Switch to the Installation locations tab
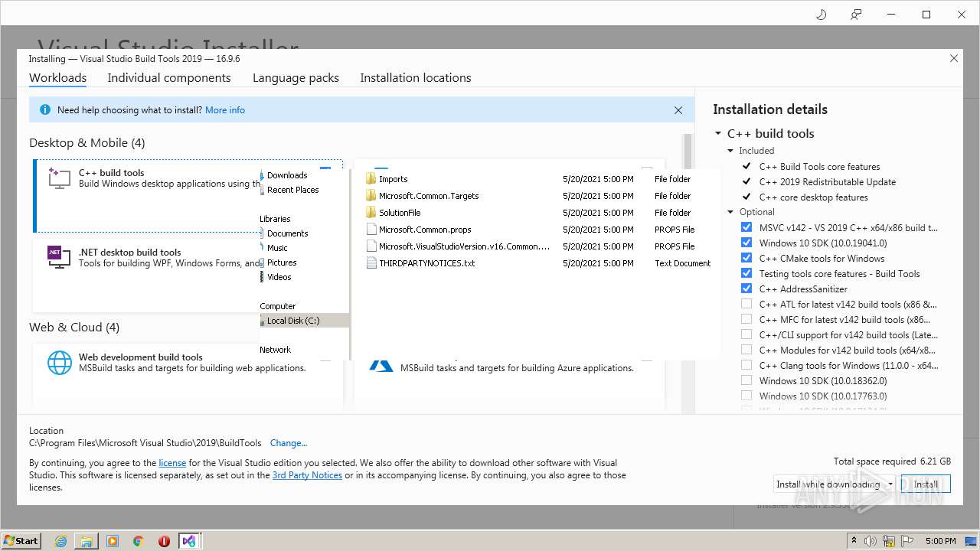The height and width of the screenshot is (551, 980). coord(416,78)
